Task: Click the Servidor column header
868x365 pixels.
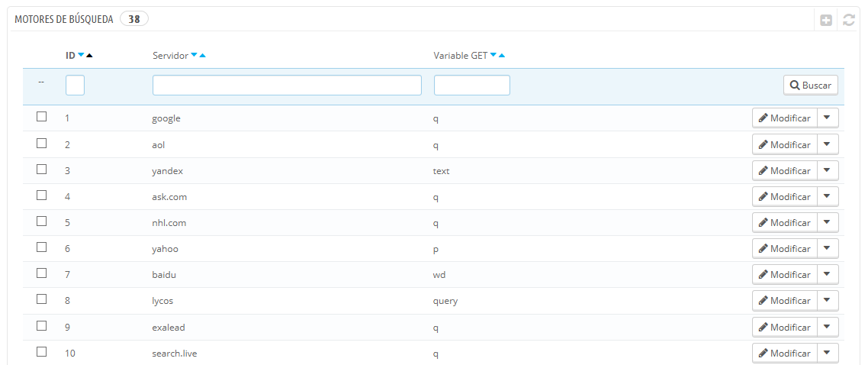Action: 171,56
